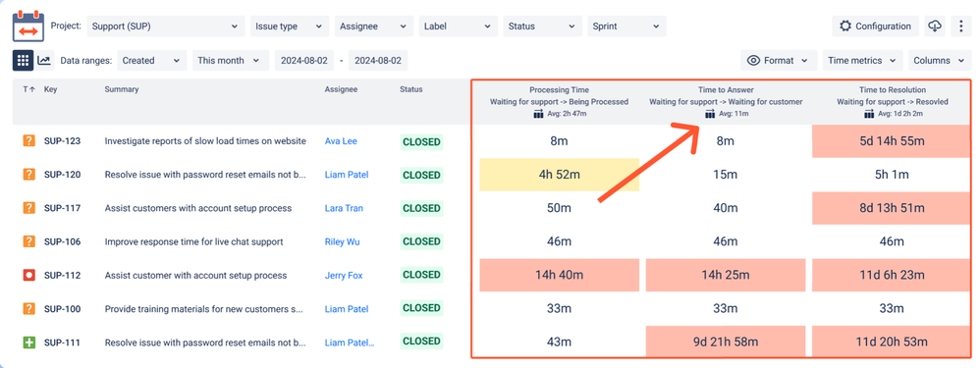The image size is (980, 368).
Task: Open assignee Lara Tran link
Action: click(x=343, y=208)
